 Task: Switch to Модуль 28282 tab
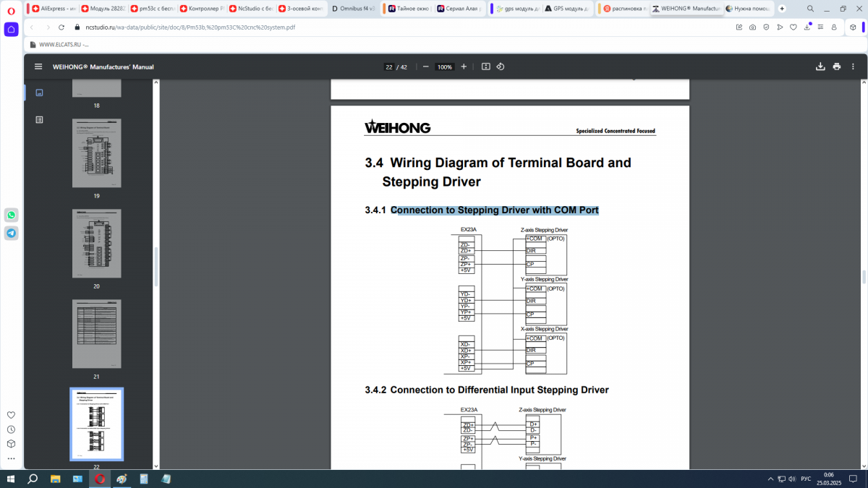tap(103, 9)
